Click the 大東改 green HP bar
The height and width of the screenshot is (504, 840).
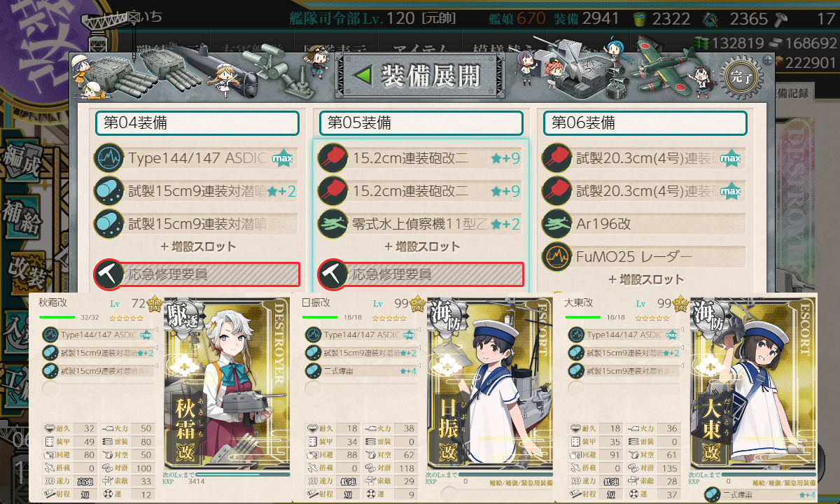pyautogui.click(x=582, y=317)
